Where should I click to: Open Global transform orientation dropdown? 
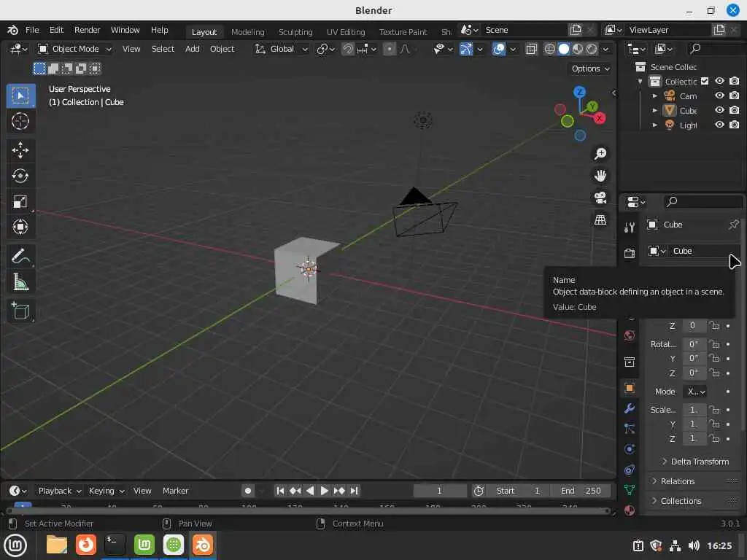(281, 49)
